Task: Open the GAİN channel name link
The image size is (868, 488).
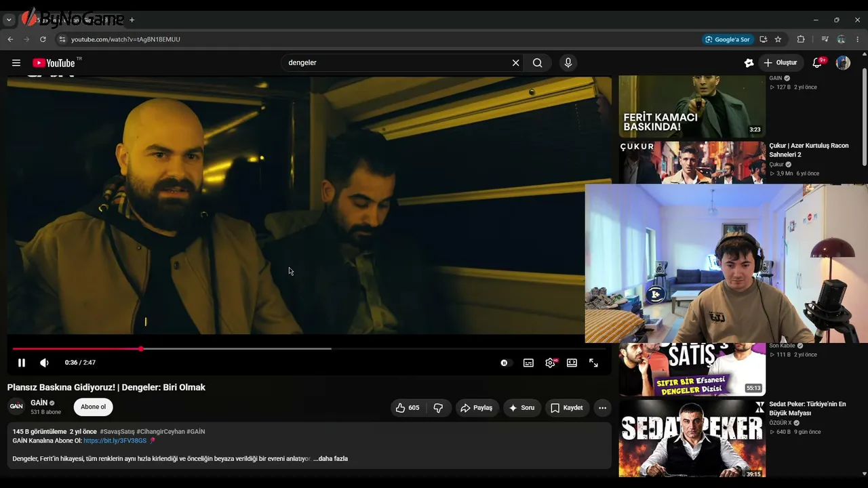Action: (39, 403)
